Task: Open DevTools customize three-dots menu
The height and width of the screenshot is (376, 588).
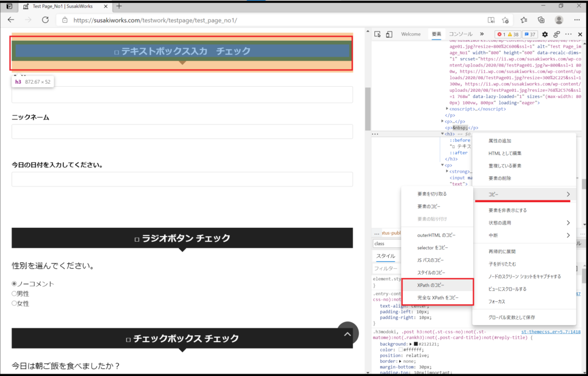Action: [568, 34]
